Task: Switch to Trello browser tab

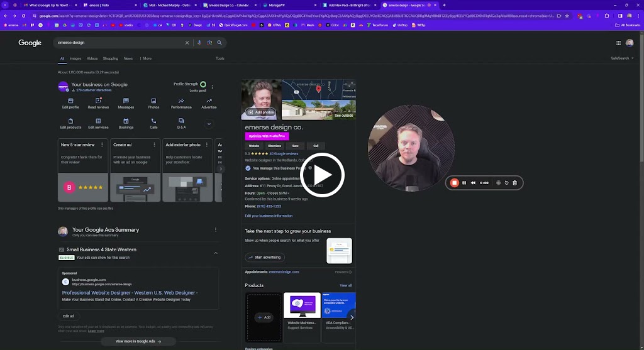Action: [x=109, y=5]
